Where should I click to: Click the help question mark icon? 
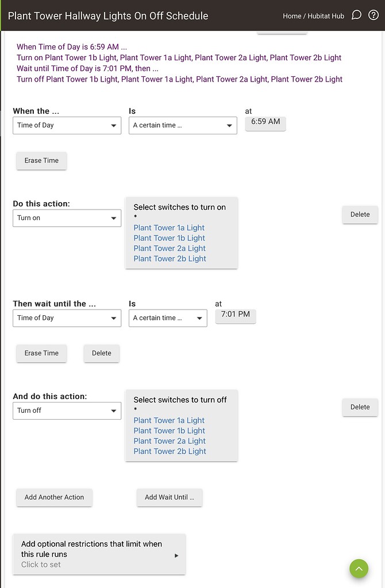pos(374,15)
